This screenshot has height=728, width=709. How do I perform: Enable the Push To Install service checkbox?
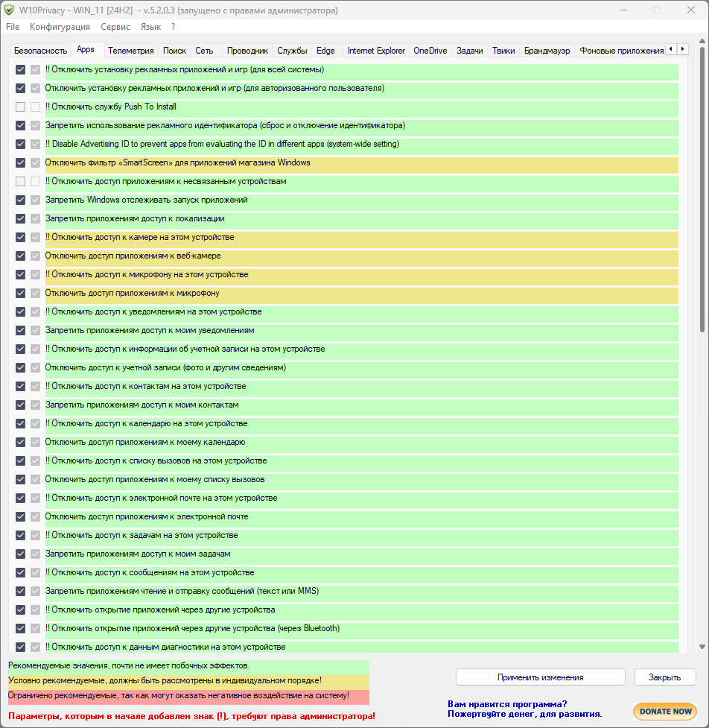[20, 107]
